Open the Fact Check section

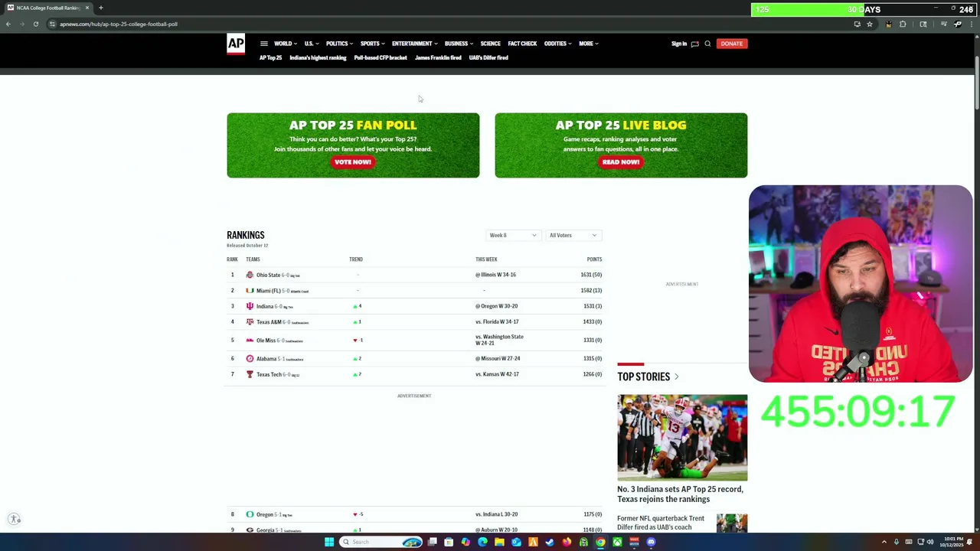522,44
